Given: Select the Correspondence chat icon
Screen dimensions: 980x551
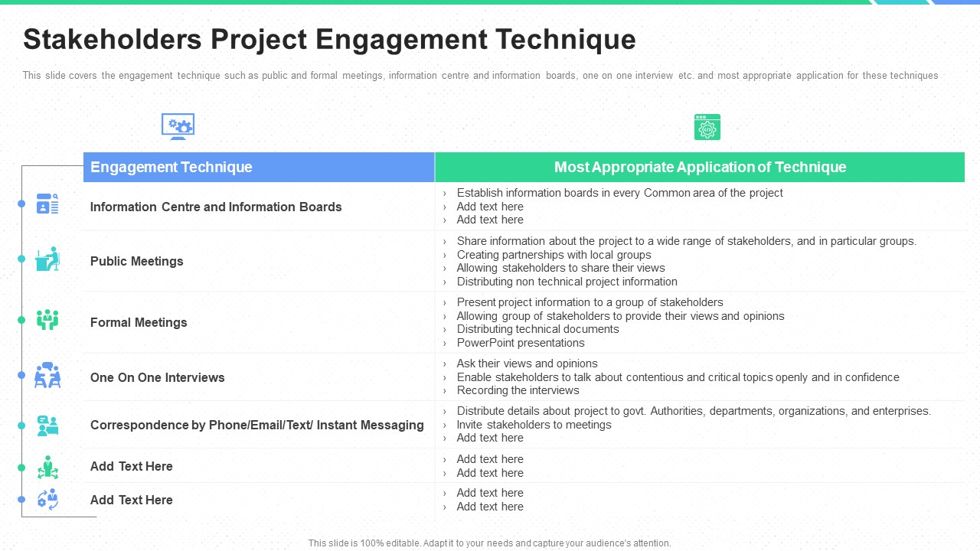Looking at the screenshot, I should coord(47,425).
